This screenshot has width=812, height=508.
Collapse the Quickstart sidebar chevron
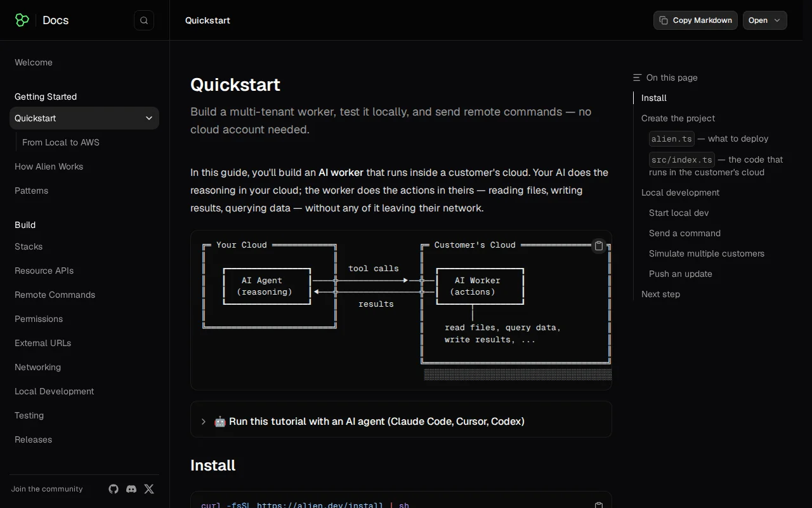tap(149, 118)
